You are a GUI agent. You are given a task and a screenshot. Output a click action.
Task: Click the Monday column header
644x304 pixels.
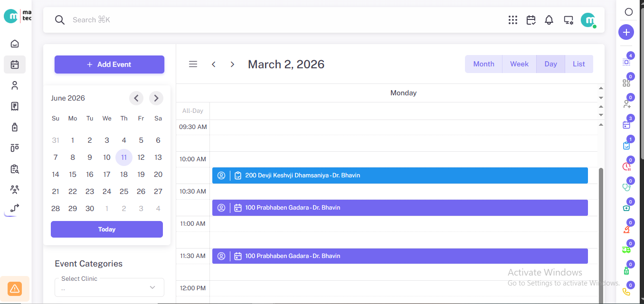[403, 93]
